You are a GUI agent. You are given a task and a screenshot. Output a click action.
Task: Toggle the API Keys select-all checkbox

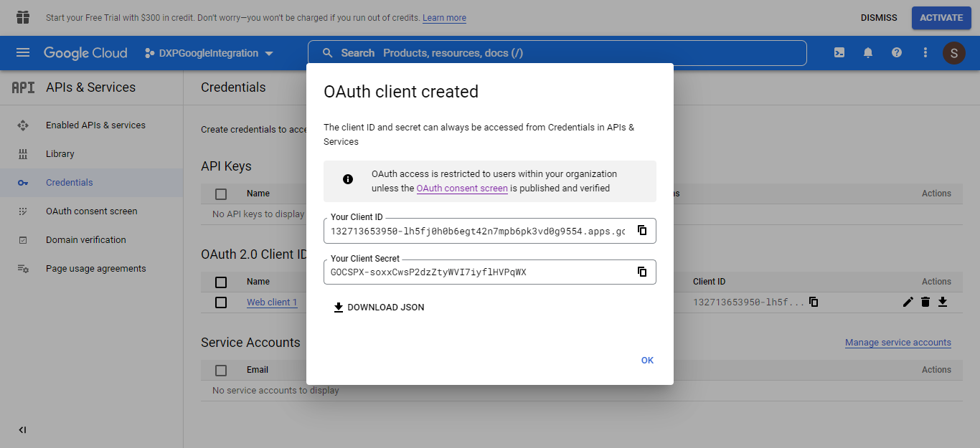pos(221,194)
